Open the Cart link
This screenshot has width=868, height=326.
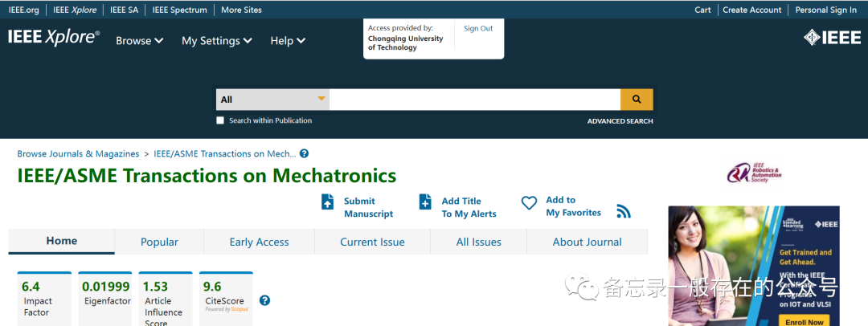tap(703, 10)
